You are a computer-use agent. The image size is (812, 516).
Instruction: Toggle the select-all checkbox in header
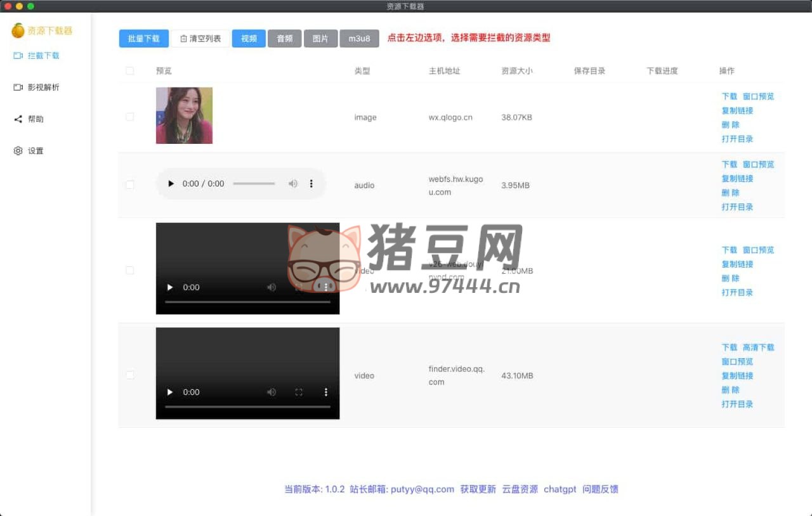pos(130,71)
